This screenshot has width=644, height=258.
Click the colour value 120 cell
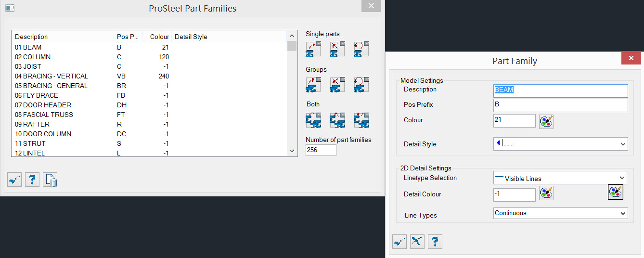pos(164,57)
